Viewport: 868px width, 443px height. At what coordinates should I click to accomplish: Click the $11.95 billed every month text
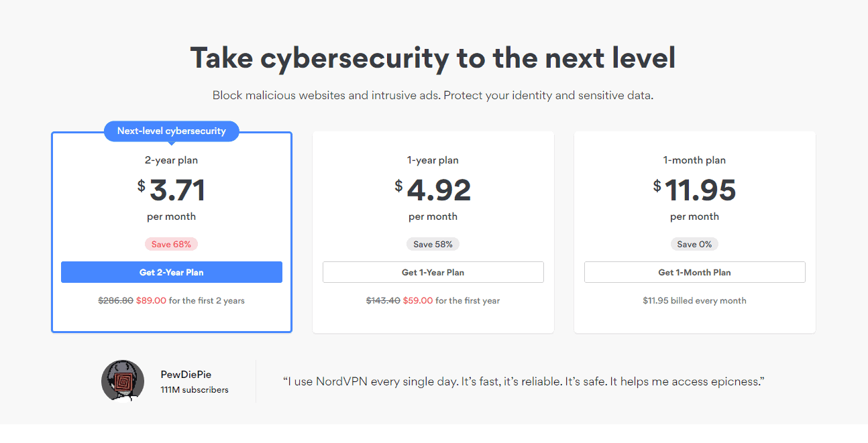(x=694, y=301)
